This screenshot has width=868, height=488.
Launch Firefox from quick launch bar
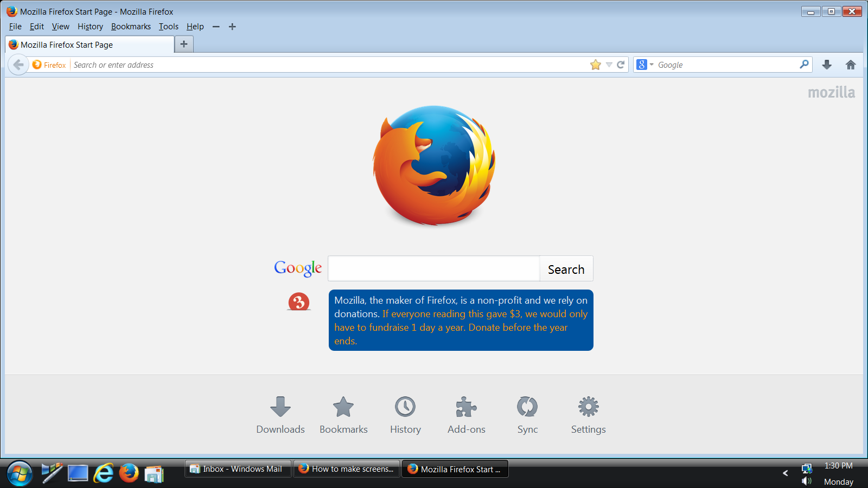(x=129, y=473)
